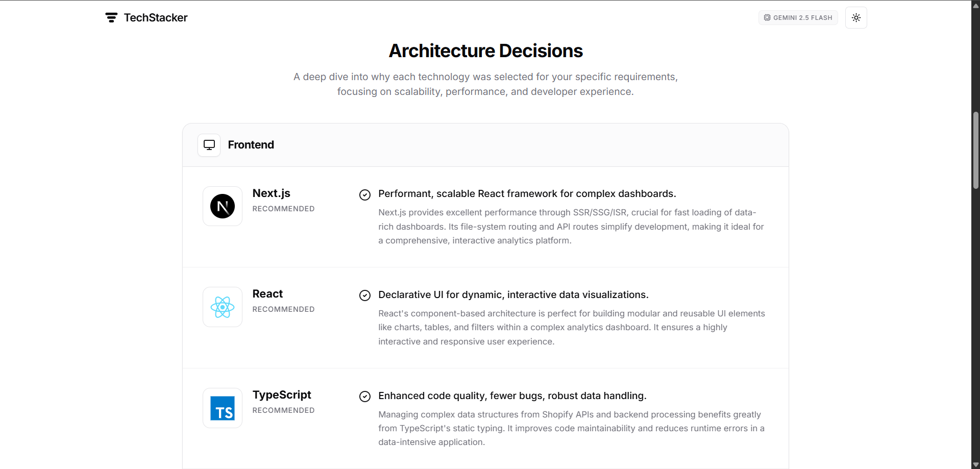Click the scrollbar up arrow
Image resolution: width=980 pixels, height=469 pixels.
(975, 5)
